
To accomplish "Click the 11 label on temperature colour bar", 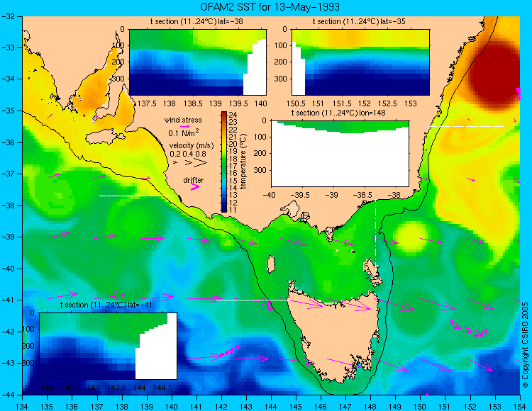I will (x=233, y=210).
